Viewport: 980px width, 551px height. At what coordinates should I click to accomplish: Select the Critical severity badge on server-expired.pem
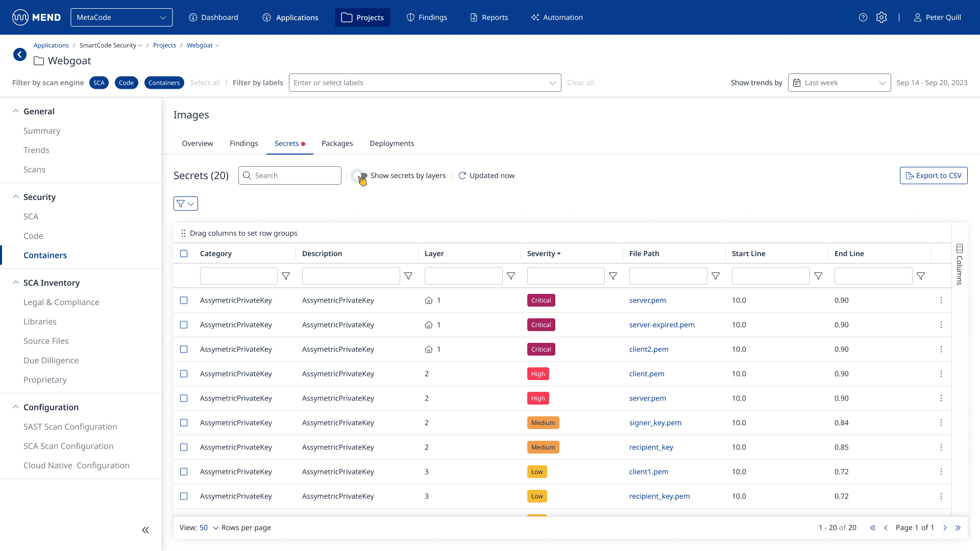(541, 324)
